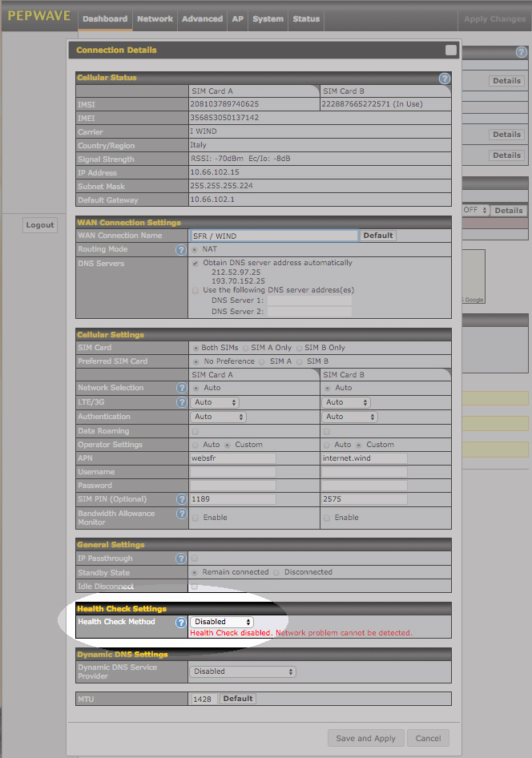Click Bandwidth Allowance Monitor help icon

tap(181, 514)
